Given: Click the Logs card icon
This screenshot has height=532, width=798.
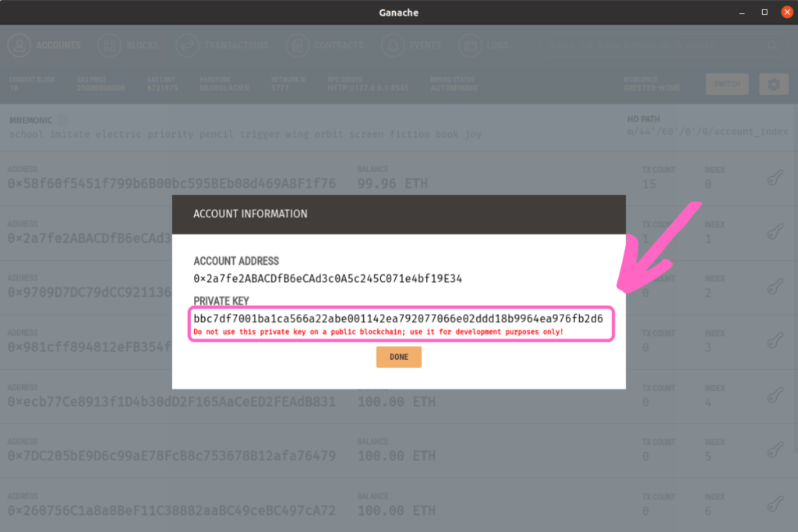Looking at the screenshot, I should pyautogui.click(x=470, y=46).
